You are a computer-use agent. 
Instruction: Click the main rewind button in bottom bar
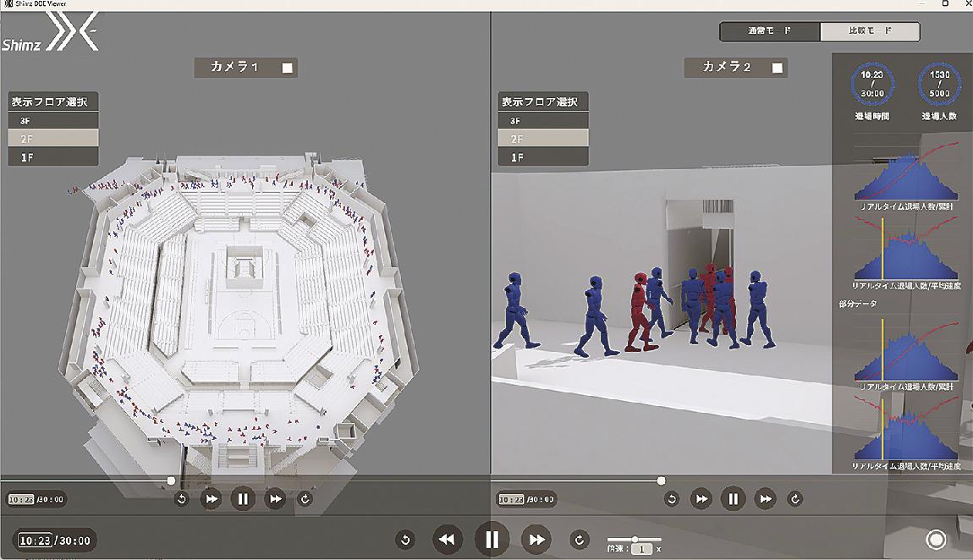[x=448, y=539]
